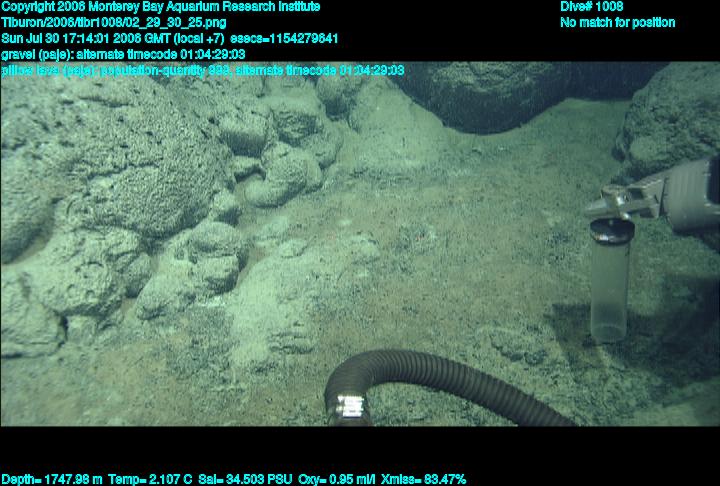The width and height of the screenshot is (720, 486).
Task: Click the file path Tiburon/2006/tibr1008/02_29_30_25.png
Action: pyautogui.click(x=114, y=23)
